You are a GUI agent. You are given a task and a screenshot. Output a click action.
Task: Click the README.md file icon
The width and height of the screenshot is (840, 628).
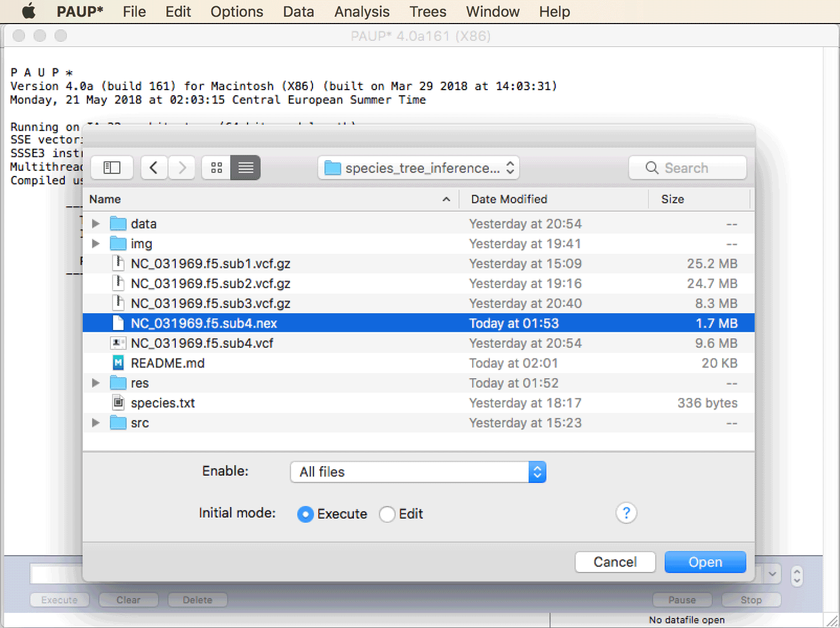click(x=118, y=362)
